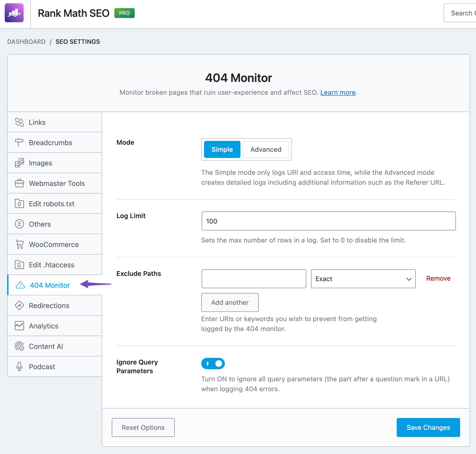
Task: Switch to Advanced mode
Action: 266,149
